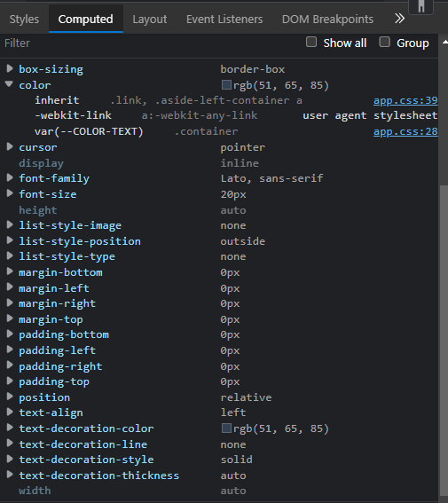Click the scrollbar up arrow
Viewport: 448px width, 503px height.
[444, 42]
